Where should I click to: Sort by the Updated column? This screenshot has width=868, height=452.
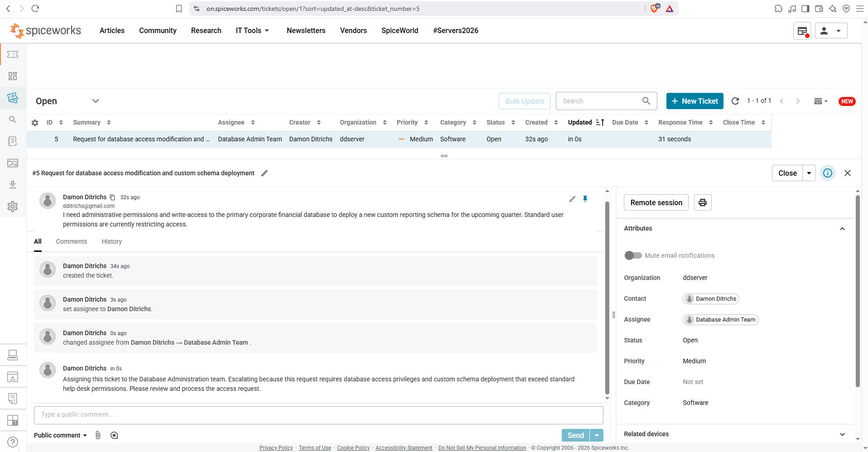(586, 122)
